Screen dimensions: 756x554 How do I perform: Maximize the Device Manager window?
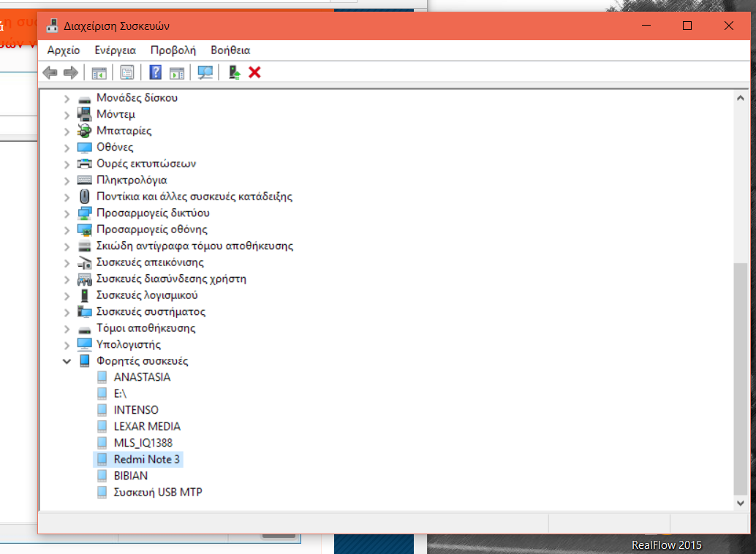(687, 26)
